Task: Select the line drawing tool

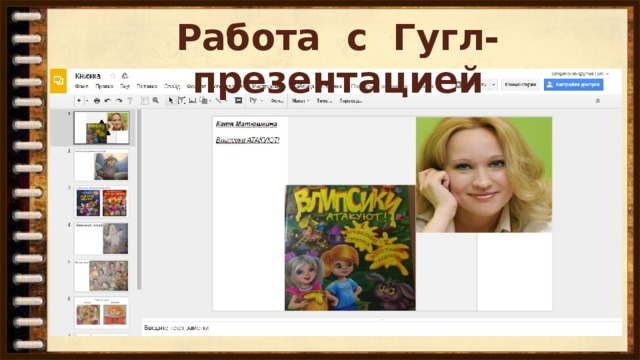Action: 219,100
